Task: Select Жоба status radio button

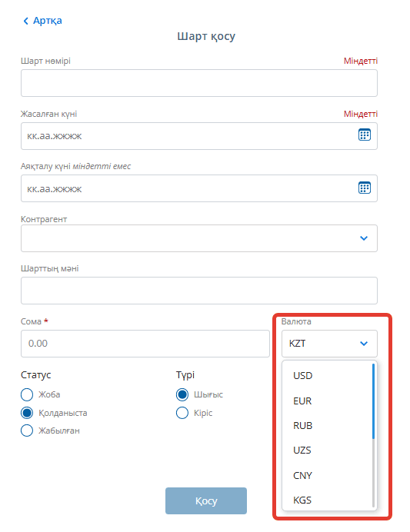Action: coord(27,394)
